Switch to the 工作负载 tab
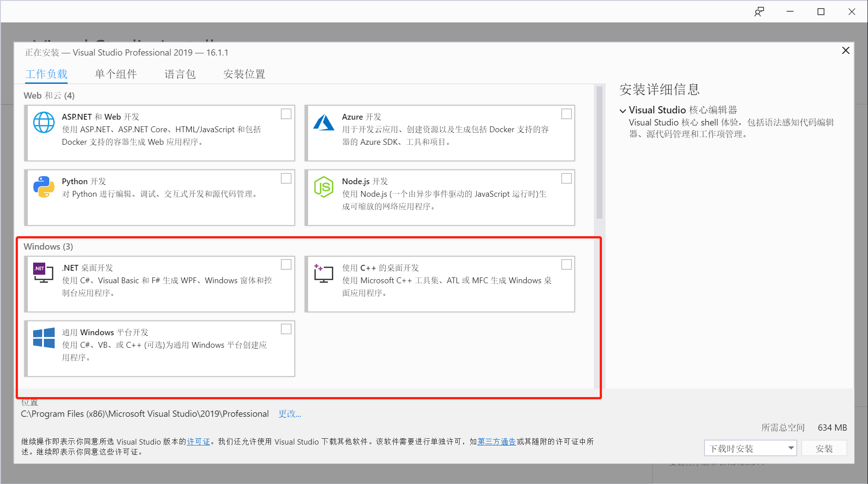This screenshot has height=484, width=868. coord(46,74)
